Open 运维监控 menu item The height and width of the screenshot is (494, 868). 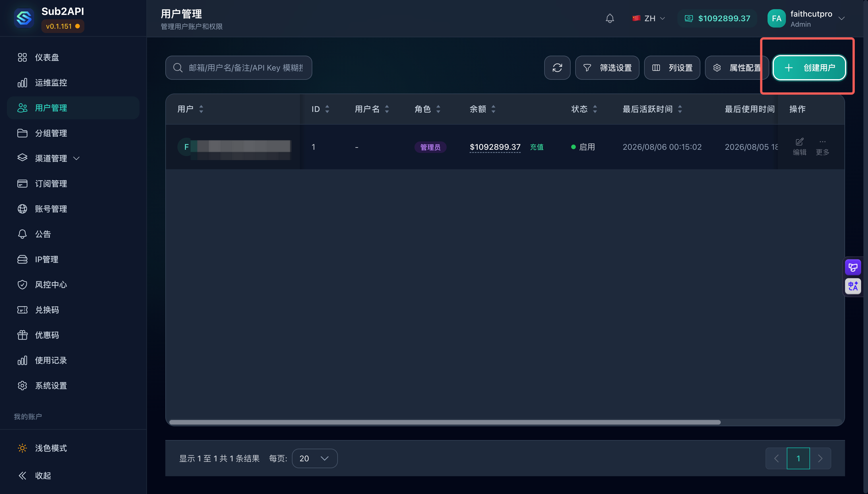click(73, 83)
